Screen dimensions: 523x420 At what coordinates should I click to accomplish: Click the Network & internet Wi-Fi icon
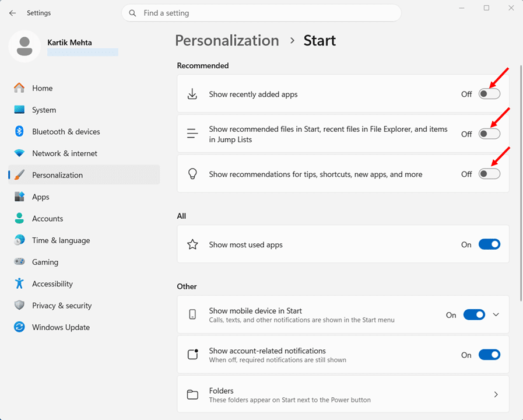[19, 153]
